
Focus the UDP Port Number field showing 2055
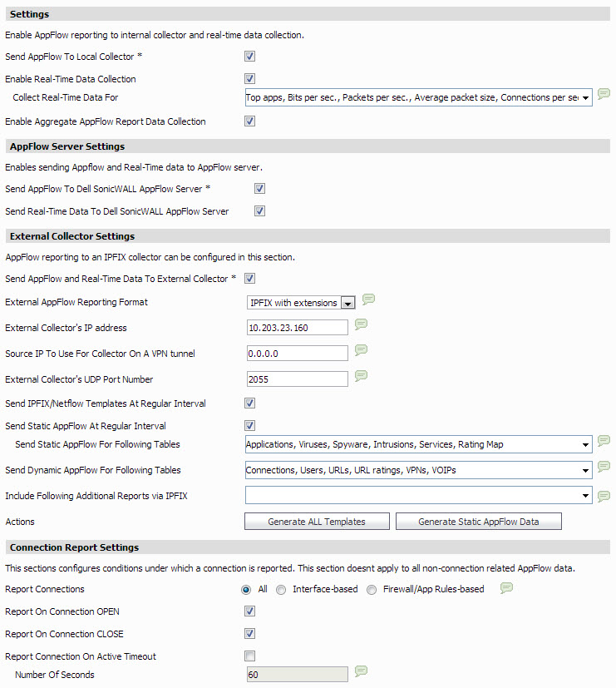pos(298,379)
